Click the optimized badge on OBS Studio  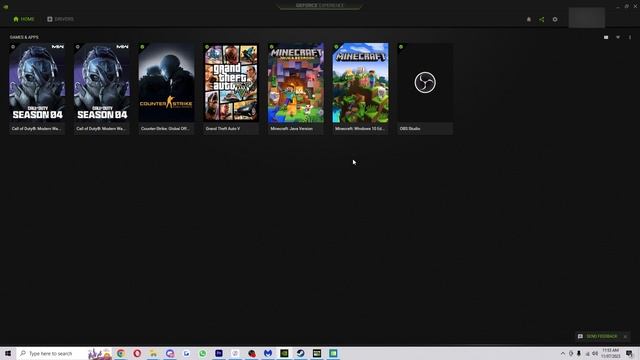[401, 47]
